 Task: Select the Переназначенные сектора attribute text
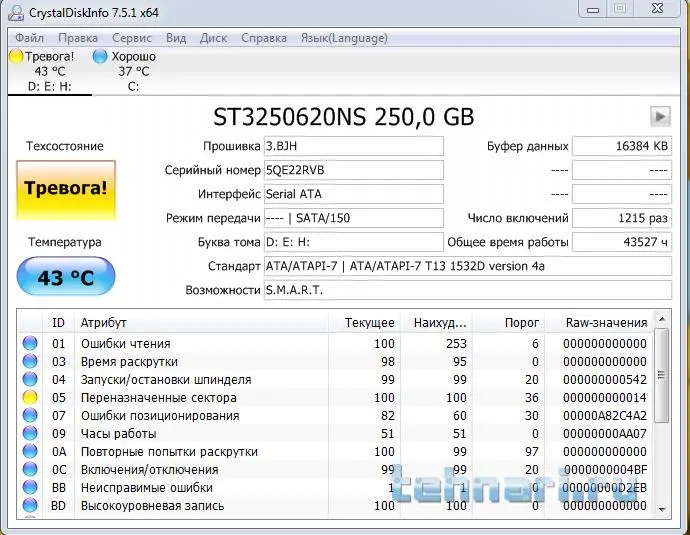pos(158,398)
